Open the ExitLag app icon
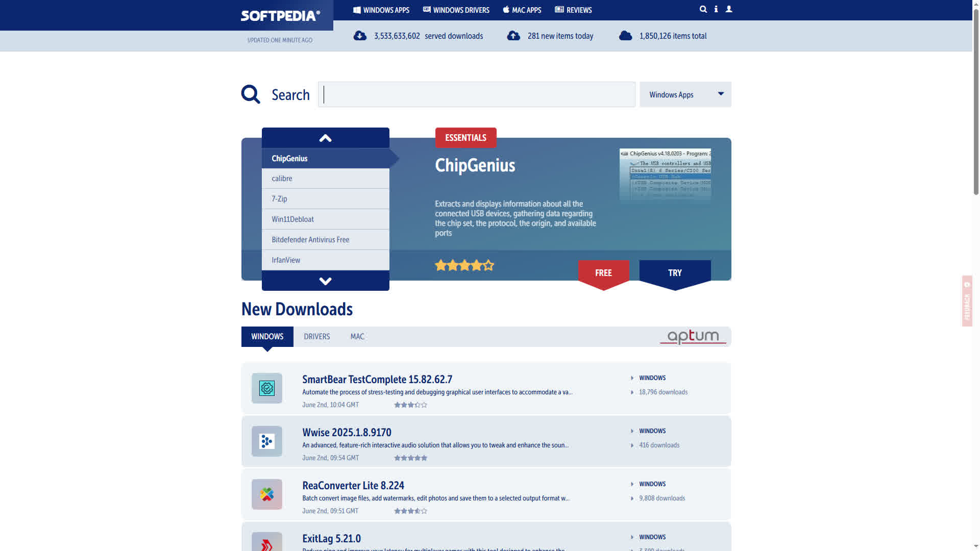Viewport: 980px width, 551px height. point(267,542)
